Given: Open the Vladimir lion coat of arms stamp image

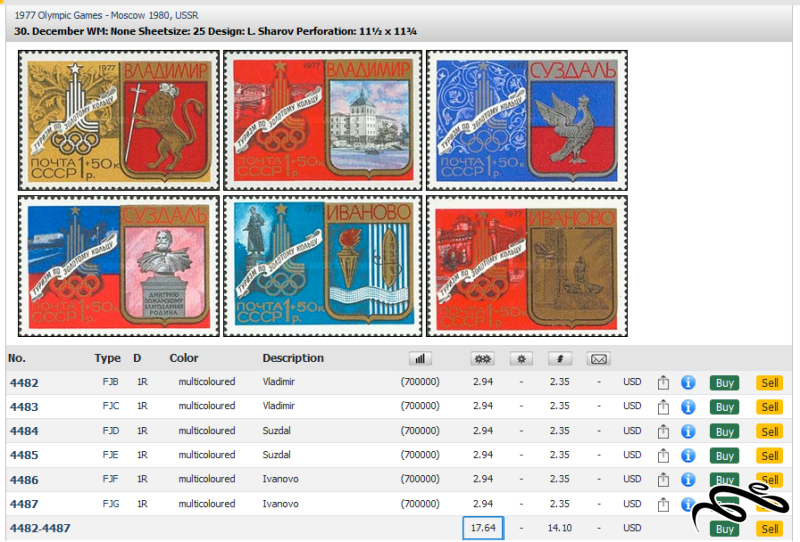Looking at the screenshot, I should coord(119,120).
